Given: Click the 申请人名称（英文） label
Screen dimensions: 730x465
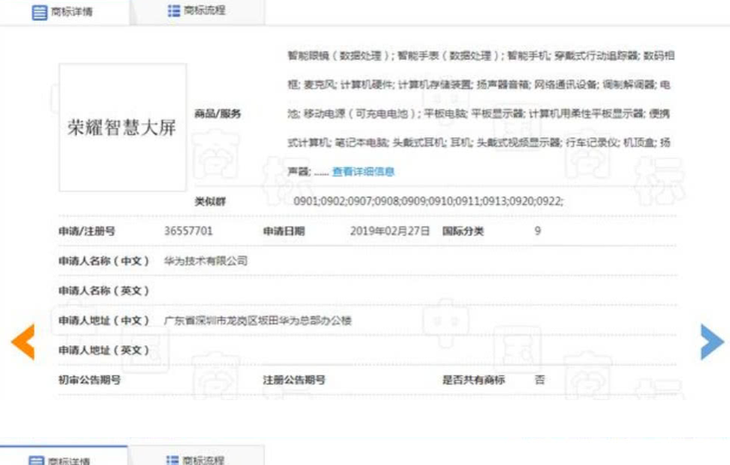Looking at the screenshot, I should [104, 291].
